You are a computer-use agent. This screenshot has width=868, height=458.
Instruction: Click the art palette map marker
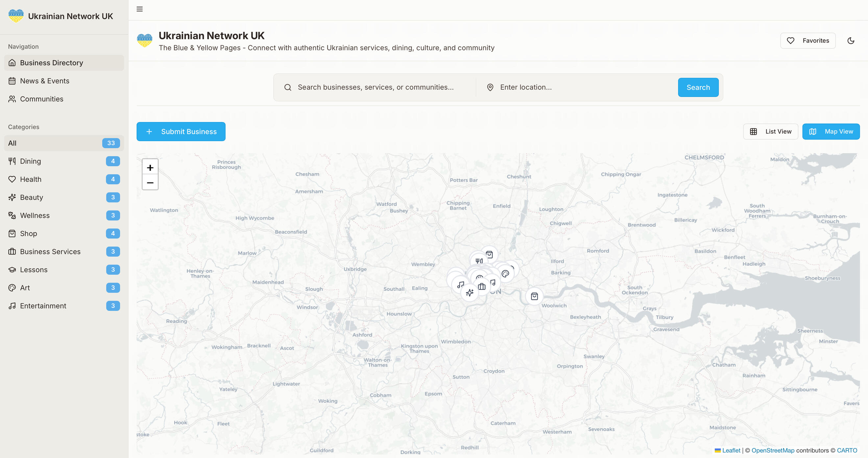(x=505, y=273)
